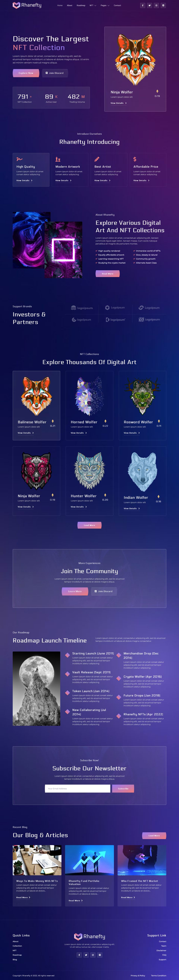Click Join Discord button in hero section

[54, 73]
